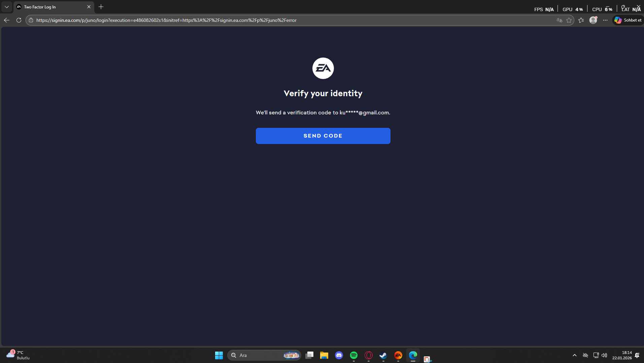Open the Snipping Tool taskbar icon
Screen dimensions: 644x363
[428, 359]
